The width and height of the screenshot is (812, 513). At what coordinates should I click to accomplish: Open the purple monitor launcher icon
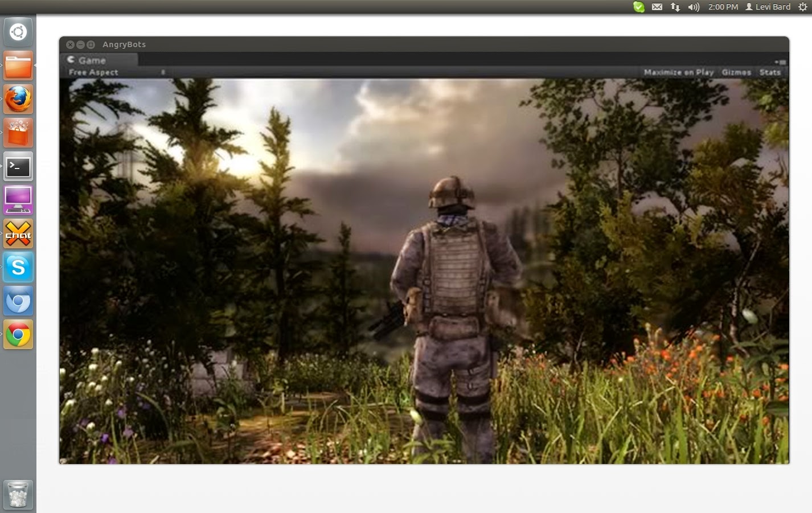[18, 200]
